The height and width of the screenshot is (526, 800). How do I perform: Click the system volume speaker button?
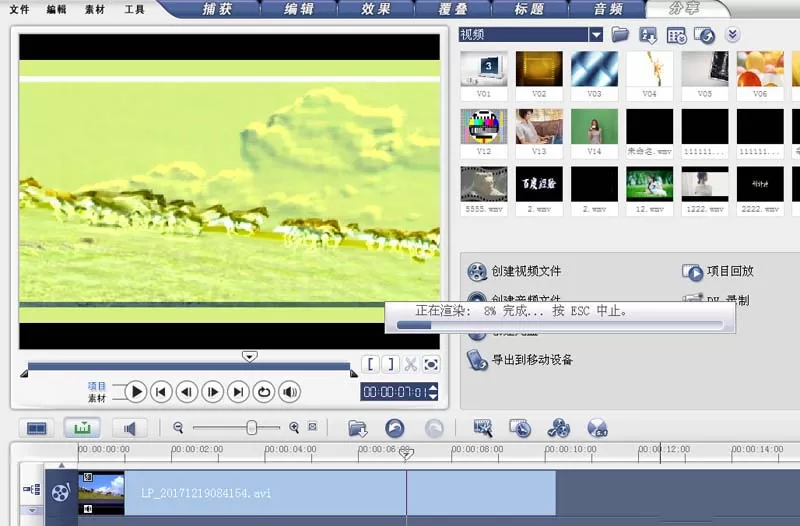click(289, 392)
